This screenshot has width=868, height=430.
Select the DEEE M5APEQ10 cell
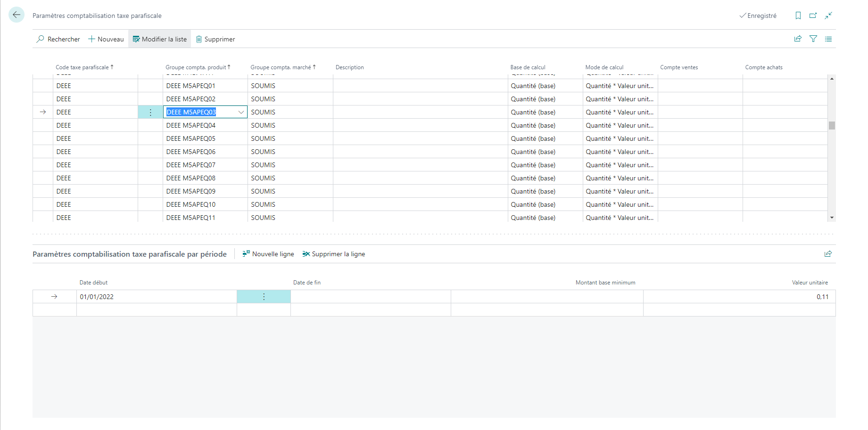point(205,204)
